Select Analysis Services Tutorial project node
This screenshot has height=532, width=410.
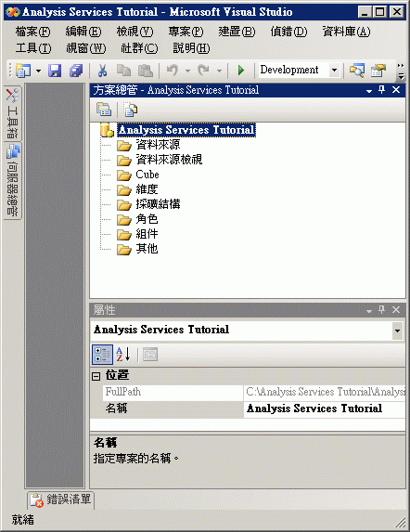[186, 130]
